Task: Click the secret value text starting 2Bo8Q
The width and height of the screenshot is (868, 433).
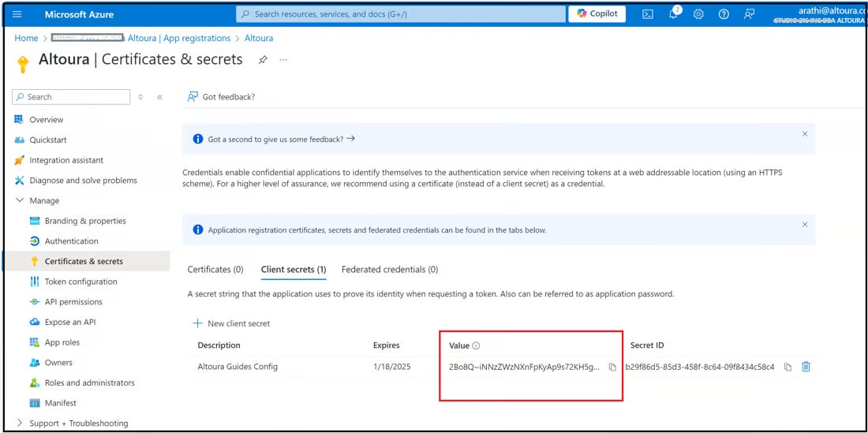Action: coord(524,367)
